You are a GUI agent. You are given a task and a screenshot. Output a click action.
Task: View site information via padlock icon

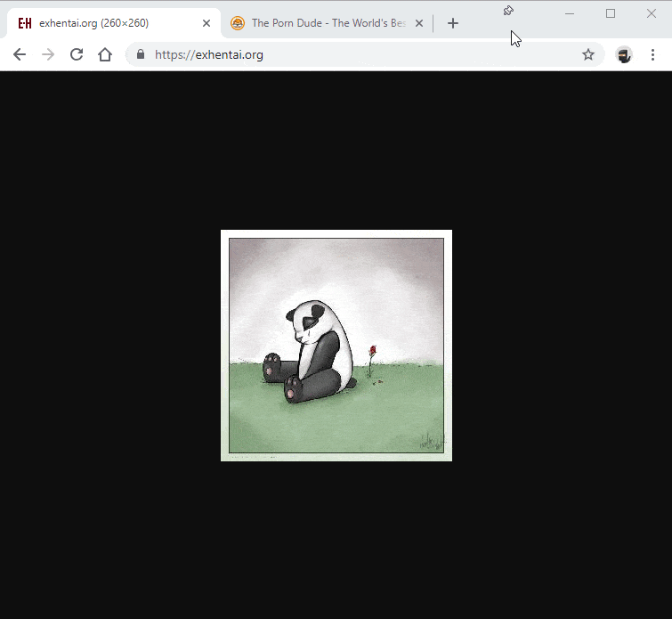(x=140, y=54)
